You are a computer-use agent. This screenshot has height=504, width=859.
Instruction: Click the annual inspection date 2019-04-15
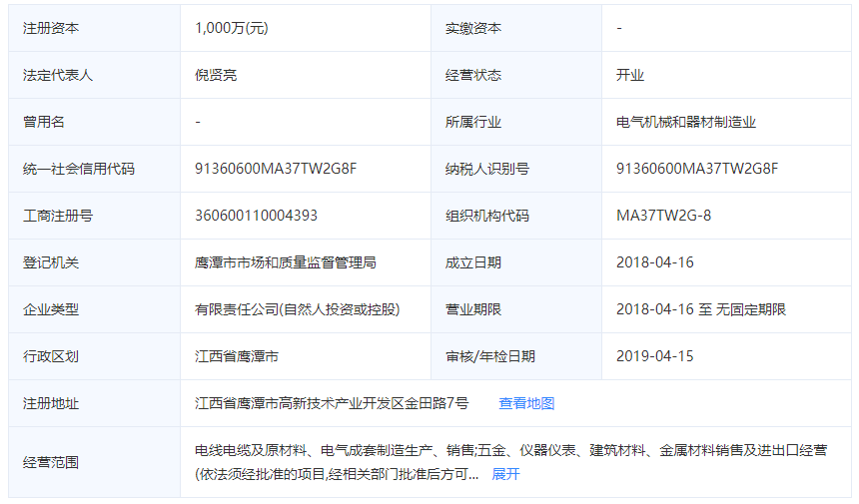click(655, 356)
